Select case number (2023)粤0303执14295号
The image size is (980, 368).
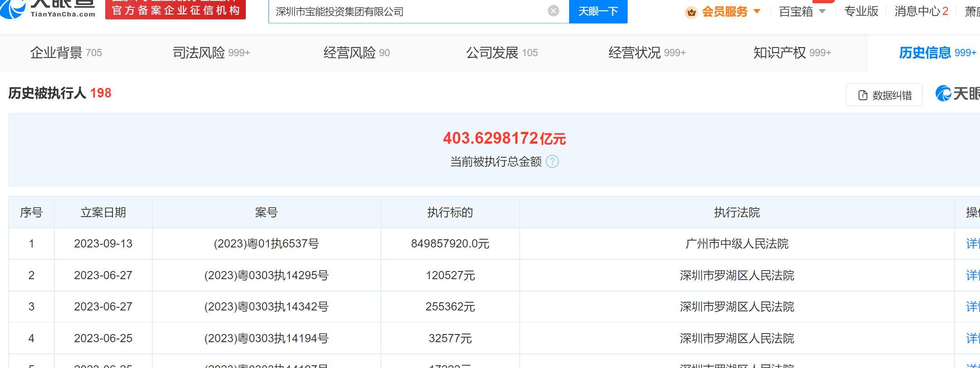266,276
